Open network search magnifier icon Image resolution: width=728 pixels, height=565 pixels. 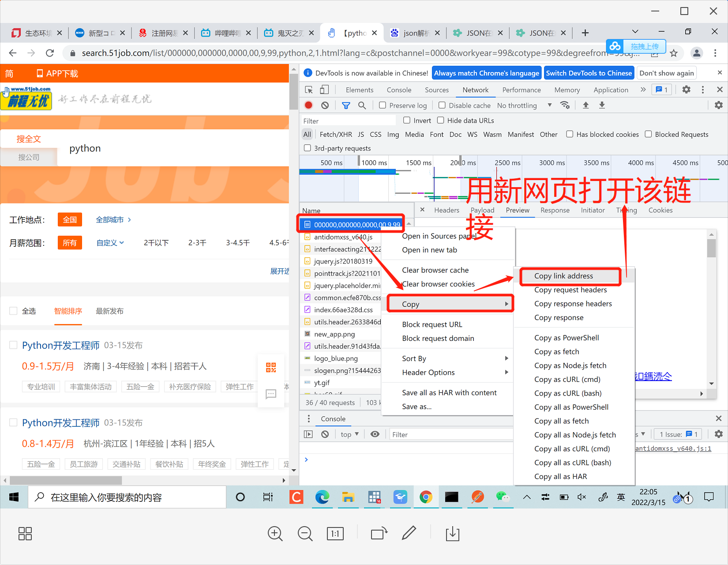pyautogui.click(x=362, y=105)
